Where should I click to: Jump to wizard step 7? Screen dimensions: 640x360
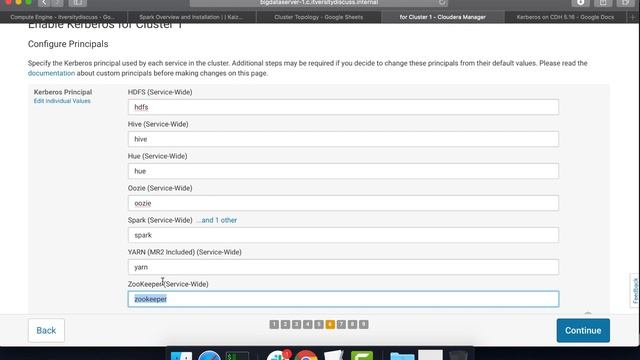(341, 324)
